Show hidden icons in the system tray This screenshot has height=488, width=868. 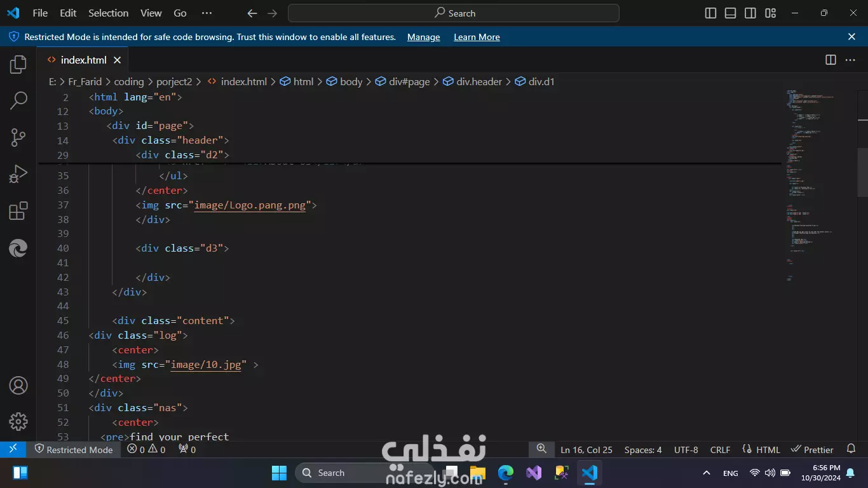pyautogui.click(x=707, y=473)
